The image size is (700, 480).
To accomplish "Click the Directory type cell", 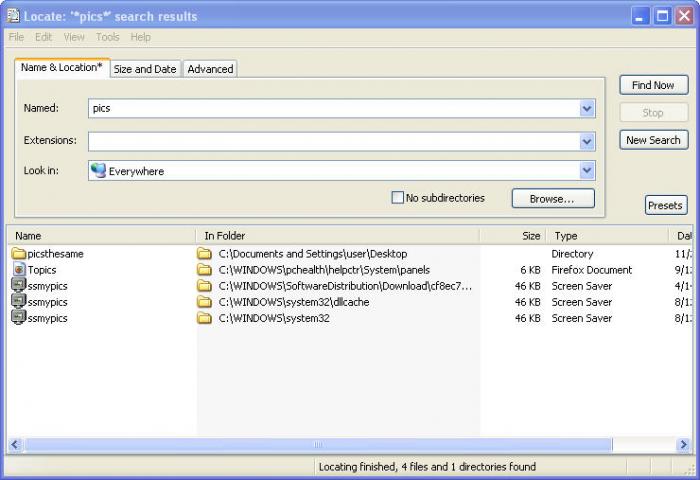I will [572, 254].
